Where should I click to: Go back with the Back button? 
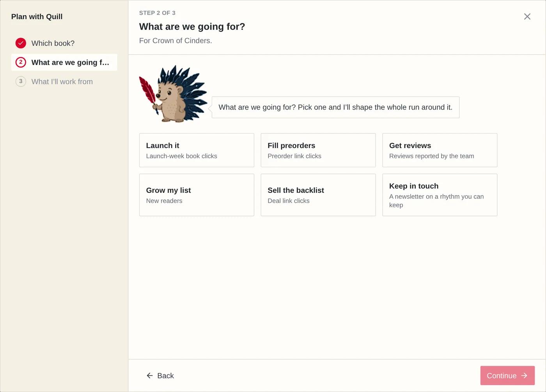click(x=160, y=376)
